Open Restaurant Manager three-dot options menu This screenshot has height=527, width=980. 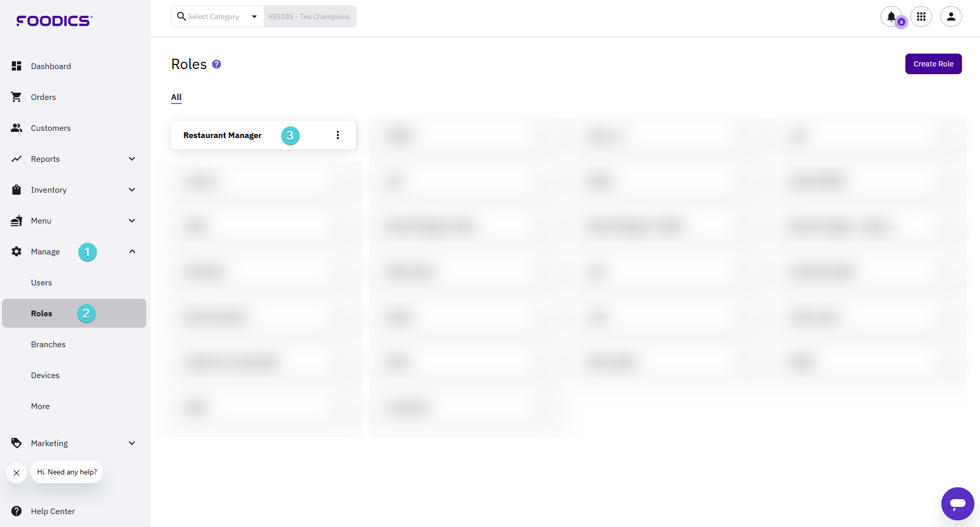point(338,135)
